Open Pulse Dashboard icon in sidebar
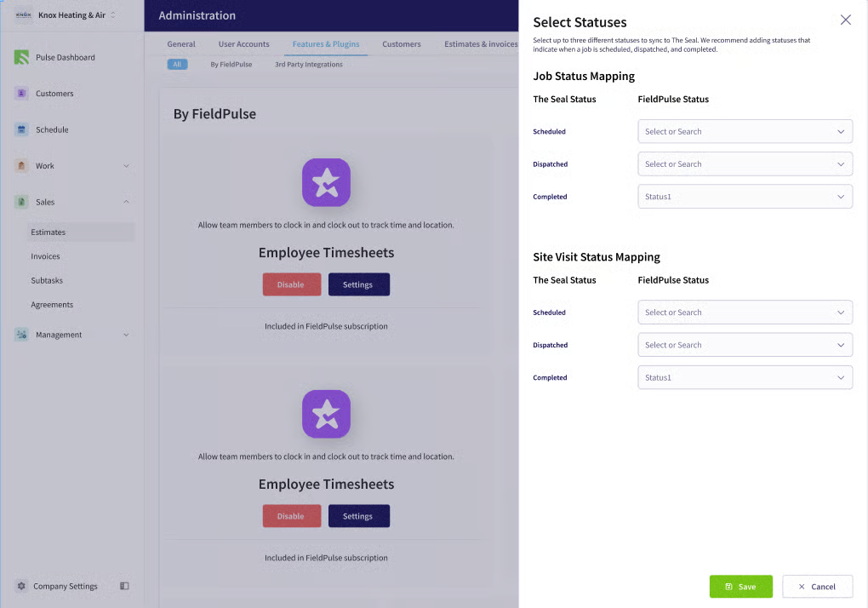The width and height of the screenshot is (868, 608). tap(21, 57)
